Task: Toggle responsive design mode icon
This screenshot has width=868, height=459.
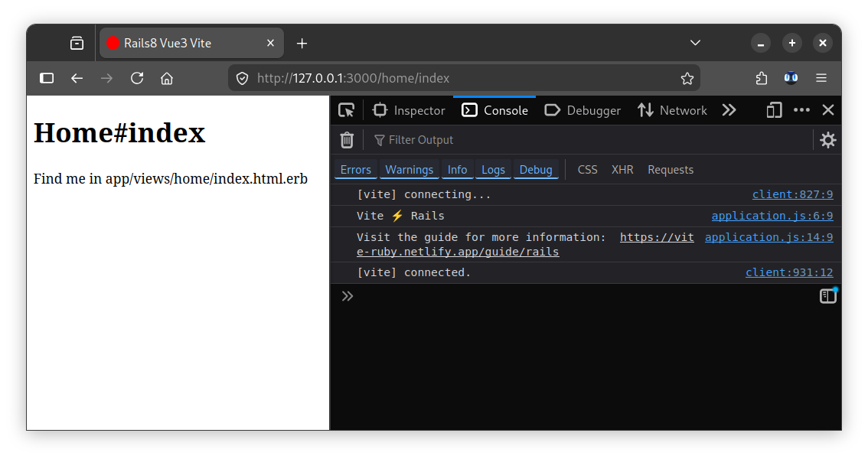Action: pos(774,110)
